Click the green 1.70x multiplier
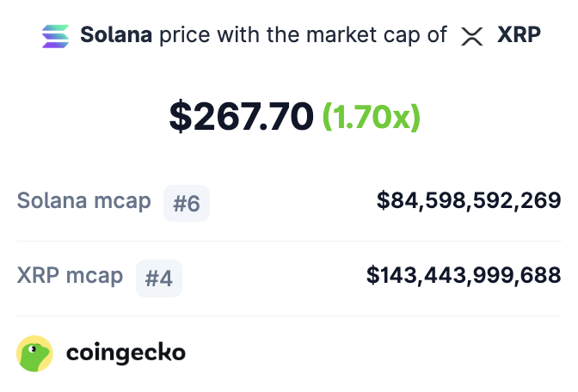Screen dimensions: 578x392 (372, 117)
